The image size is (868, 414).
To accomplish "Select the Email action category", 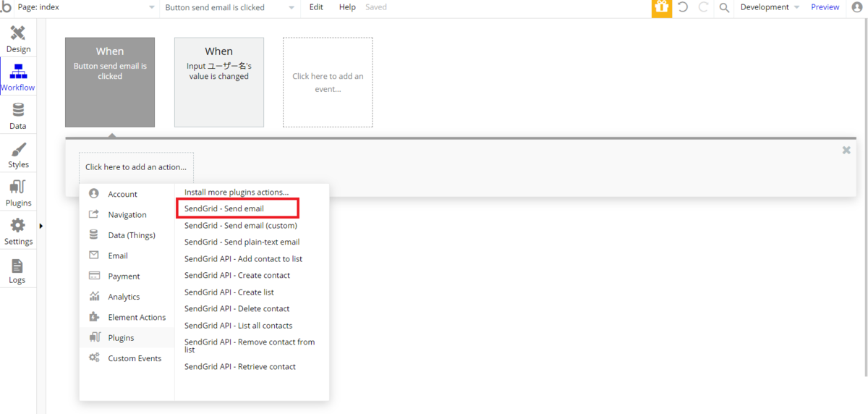I will pyautogui.click(x=127, y=255).
